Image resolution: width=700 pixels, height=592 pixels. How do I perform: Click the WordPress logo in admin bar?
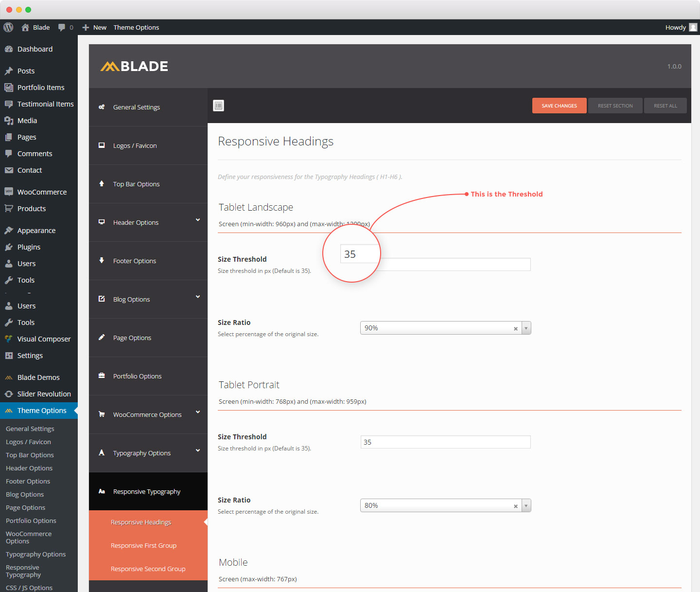[x=8, y=27]
